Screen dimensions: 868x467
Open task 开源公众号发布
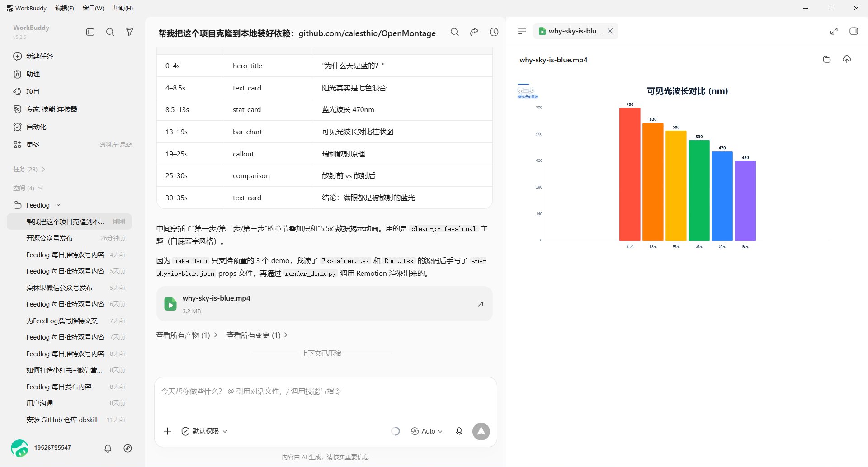point(69,238)
